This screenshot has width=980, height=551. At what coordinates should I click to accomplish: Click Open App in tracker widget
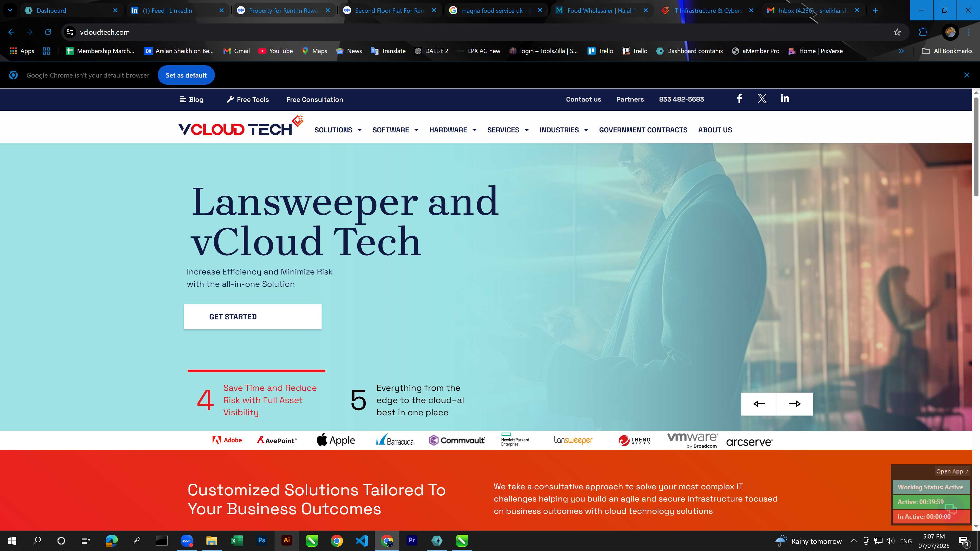(x=952, y=471)
